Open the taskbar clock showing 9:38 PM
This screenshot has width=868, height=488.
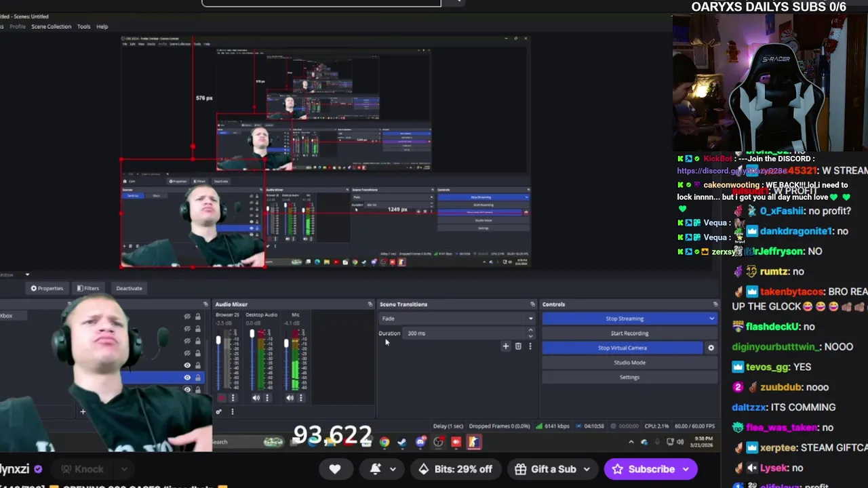pos(702,442)
